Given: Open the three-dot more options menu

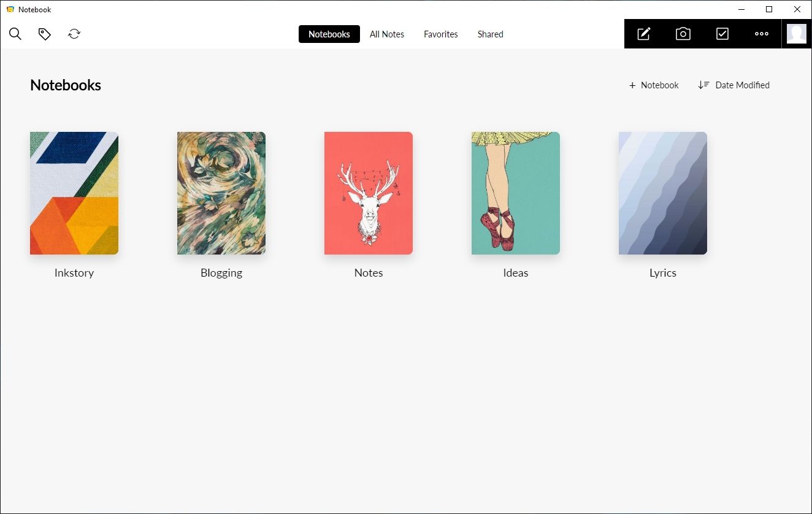Looking at the screenshot, I should [x=761, y=34].
